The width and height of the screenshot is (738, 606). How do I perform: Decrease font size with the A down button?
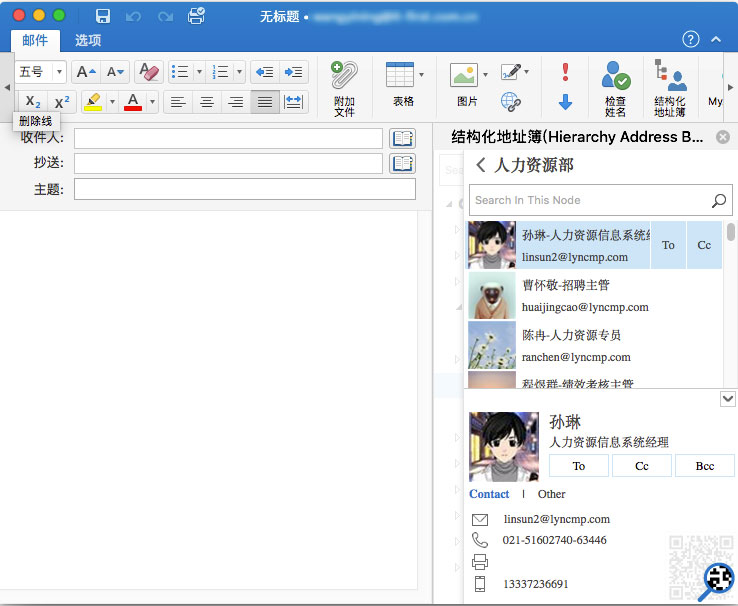coord(115,72)
